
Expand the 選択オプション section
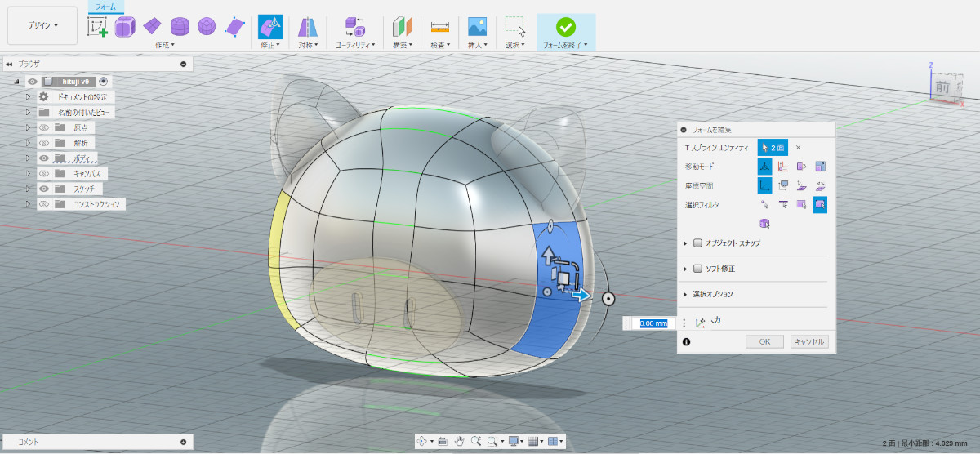(684, 294)
